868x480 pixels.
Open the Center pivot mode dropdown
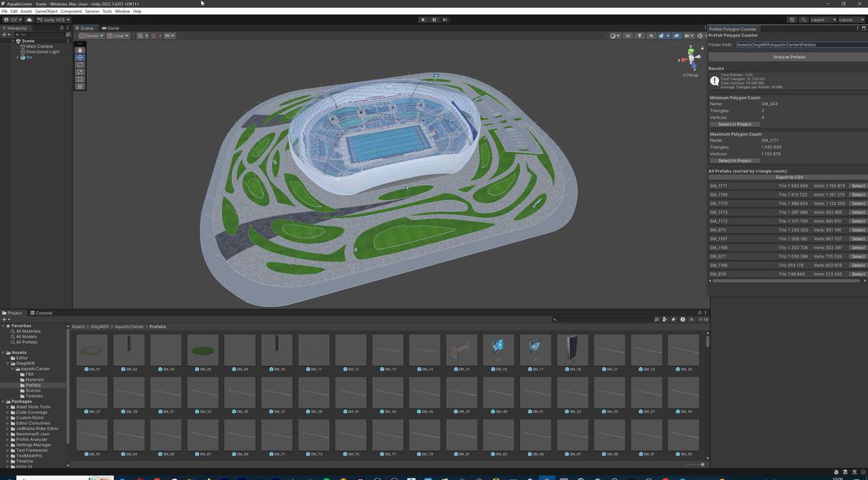pos(90,35)
